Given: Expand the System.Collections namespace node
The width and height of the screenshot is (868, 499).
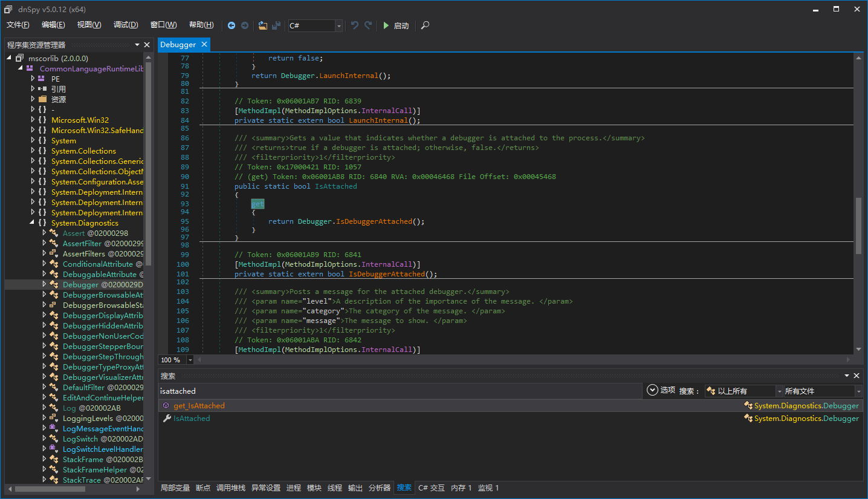Looking at the screenshot, I should 33,151.
